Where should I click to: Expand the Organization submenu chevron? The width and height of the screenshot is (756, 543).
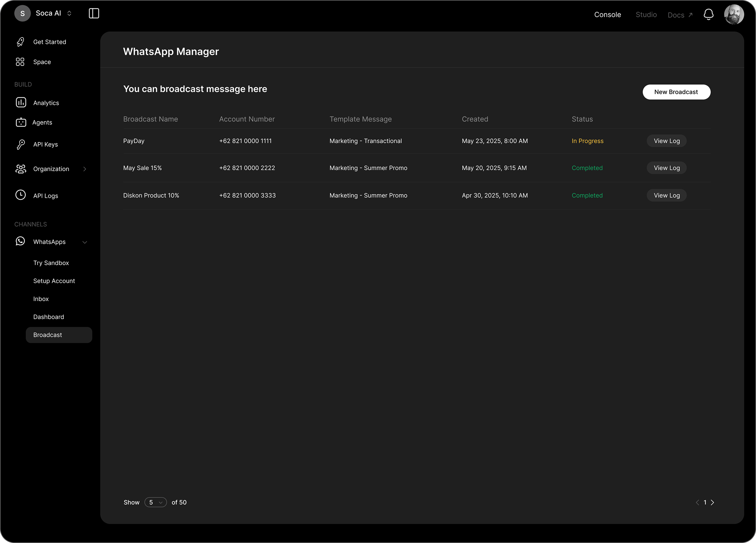(x=85, y=169)
